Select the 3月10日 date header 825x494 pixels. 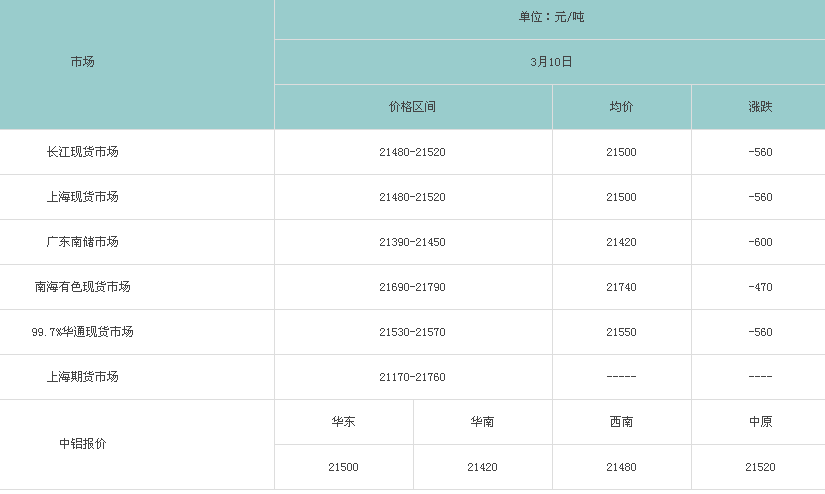pos(551,62)
